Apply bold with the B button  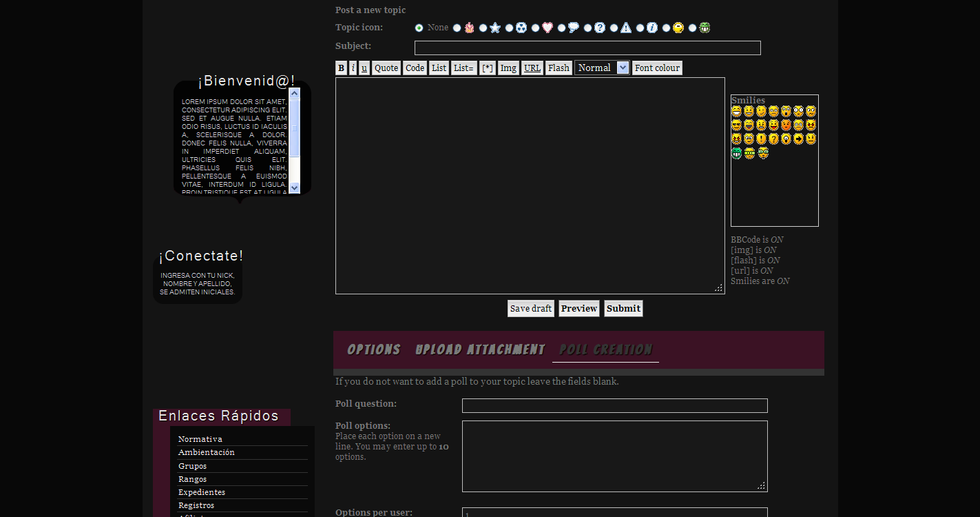click(341, 68)
